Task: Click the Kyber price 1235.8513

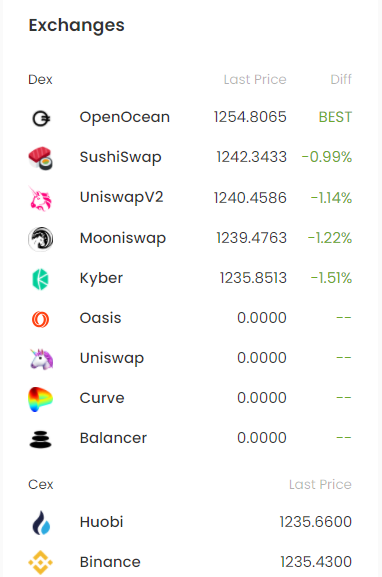Action: 253,278
